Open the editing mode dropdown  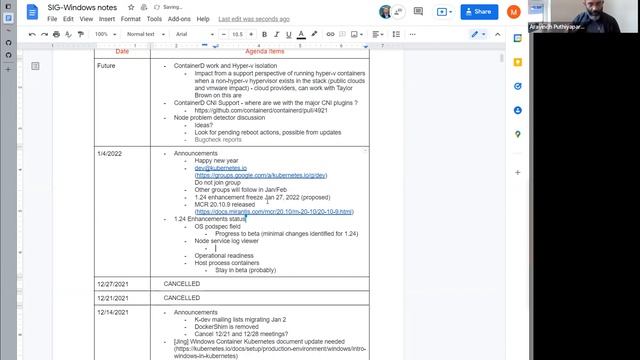pyautogui.click(x=478, y=34)
